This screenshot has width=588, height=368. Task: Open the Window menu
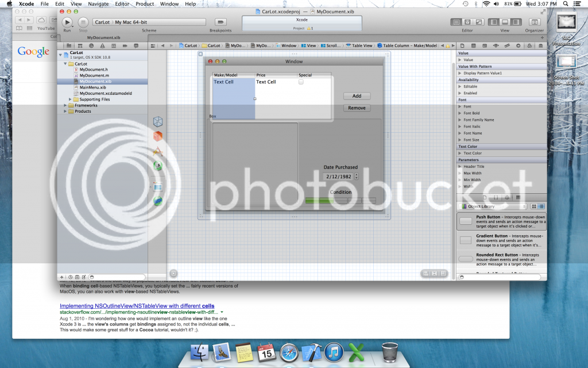point(169,4)
